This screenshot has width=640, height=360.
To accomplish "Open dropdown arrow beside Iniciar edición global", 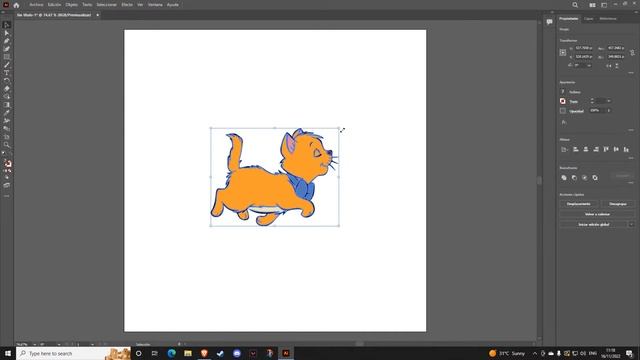I will [631, 224].
